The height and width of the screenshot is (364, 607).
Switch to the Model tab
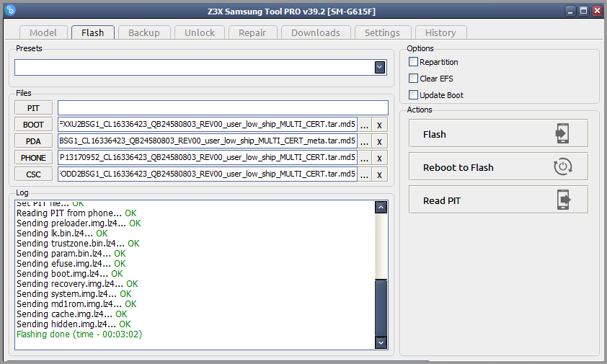pos(43,32)
